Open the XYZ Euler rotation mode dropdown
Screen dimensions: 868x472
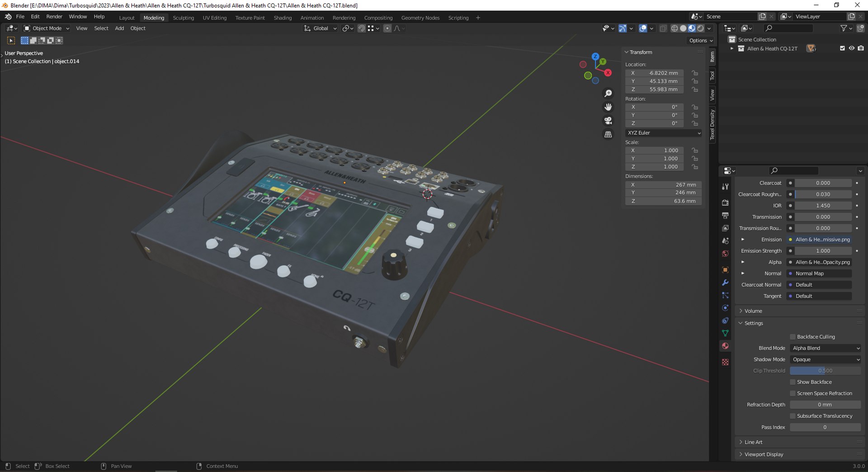[663, 133]
